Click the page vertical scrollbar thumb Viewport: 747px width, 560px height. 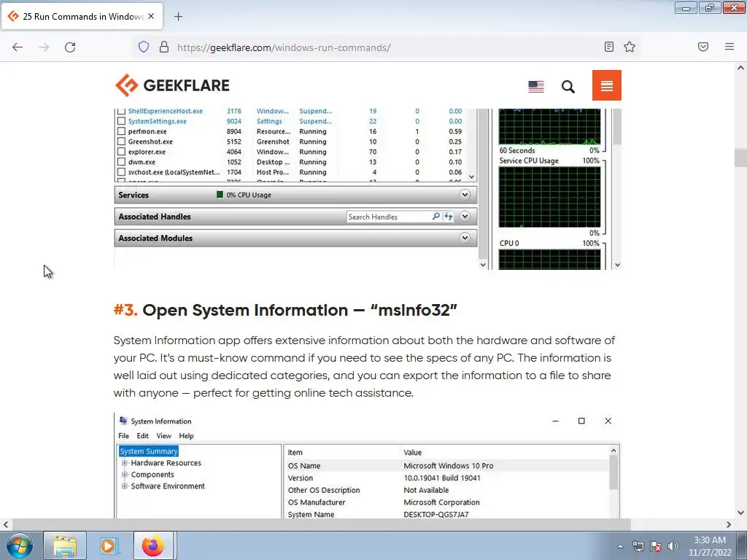[741, 157]
